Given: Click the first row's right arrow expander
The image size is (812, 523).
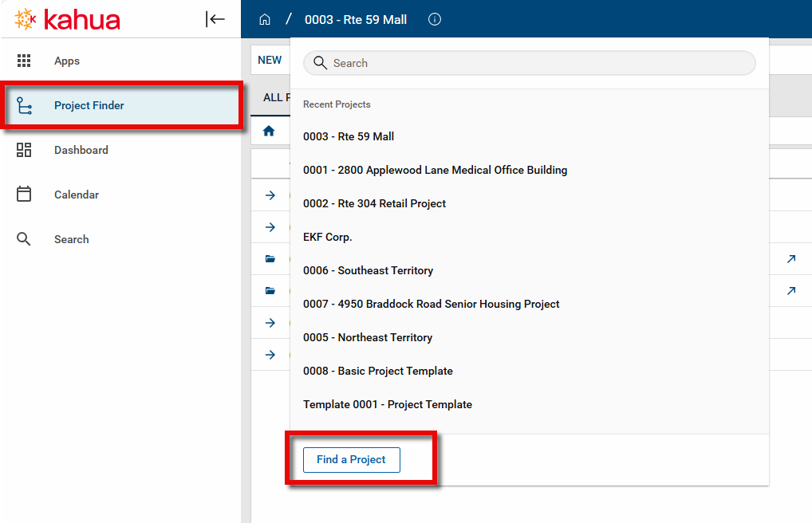Looking at the screenshot, I should 270,195.
